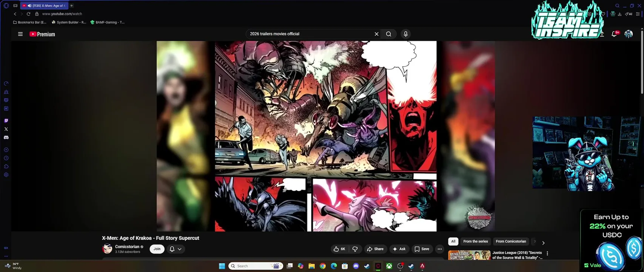Reload the YouTube page
This screenshot has height=272, width=644.
click(28, 14)
